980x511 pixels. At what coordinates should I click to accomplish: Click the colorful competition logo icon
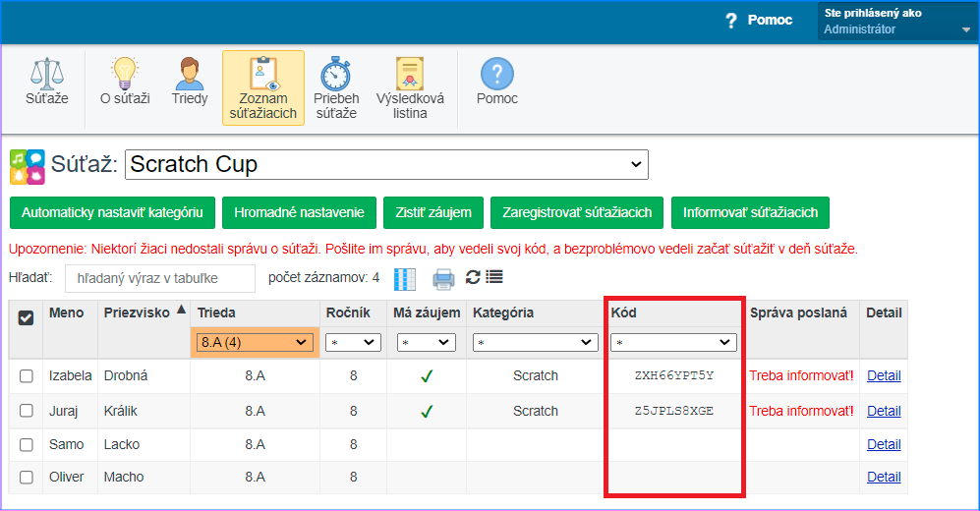click(28, 167)
